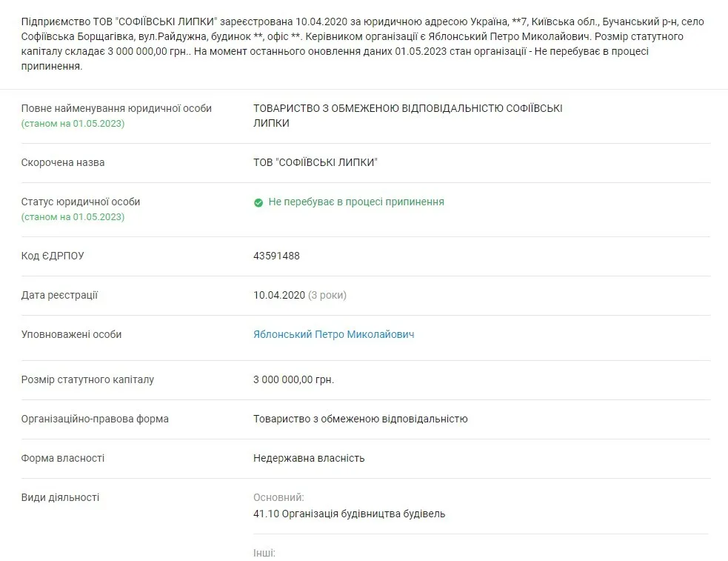This screenshot has height=561, width=728.
Task: Select the ЄДРПОУ code 43591488
Action: (x=276, y=256)
